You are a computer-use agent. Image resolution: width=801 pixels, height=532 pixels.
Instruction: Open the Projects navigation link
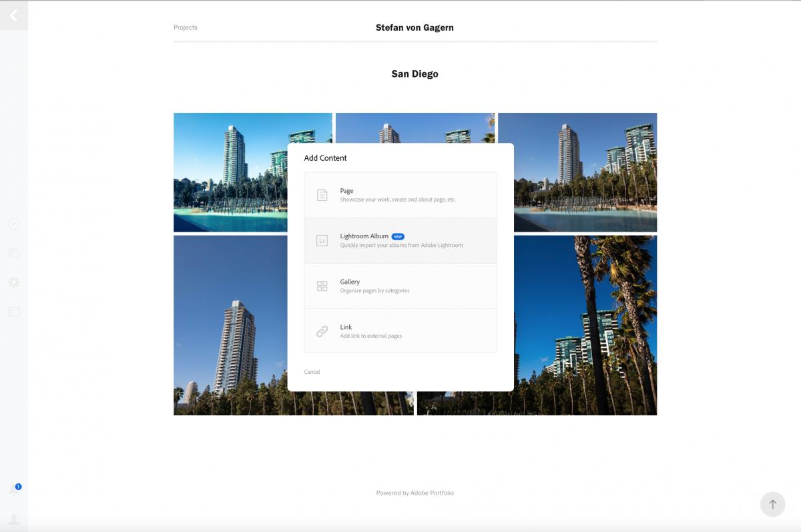[185, 27]
